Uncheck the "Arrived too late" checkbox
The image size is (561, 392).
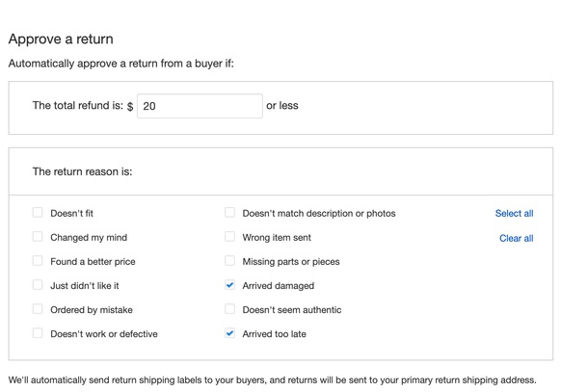tap(229, 333)
